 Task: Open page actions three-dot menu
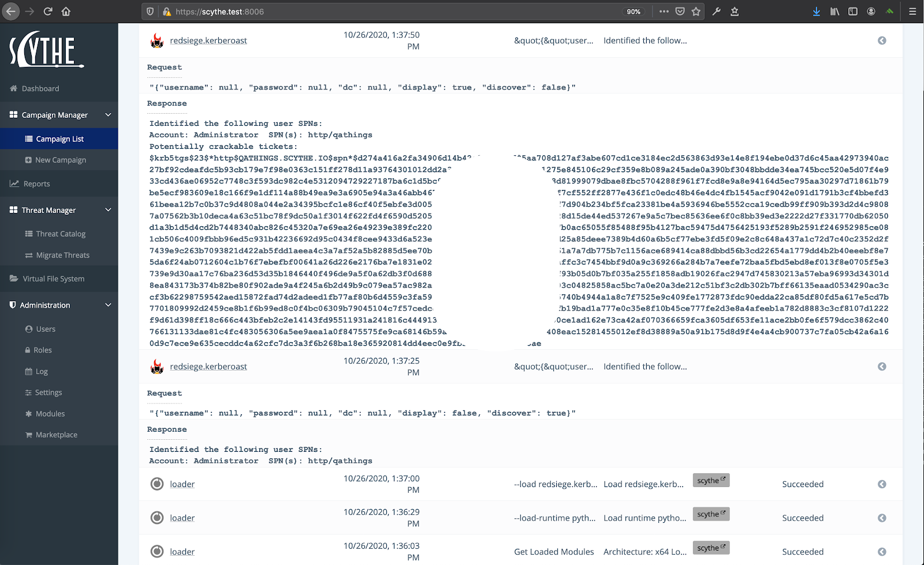point(664,12)
